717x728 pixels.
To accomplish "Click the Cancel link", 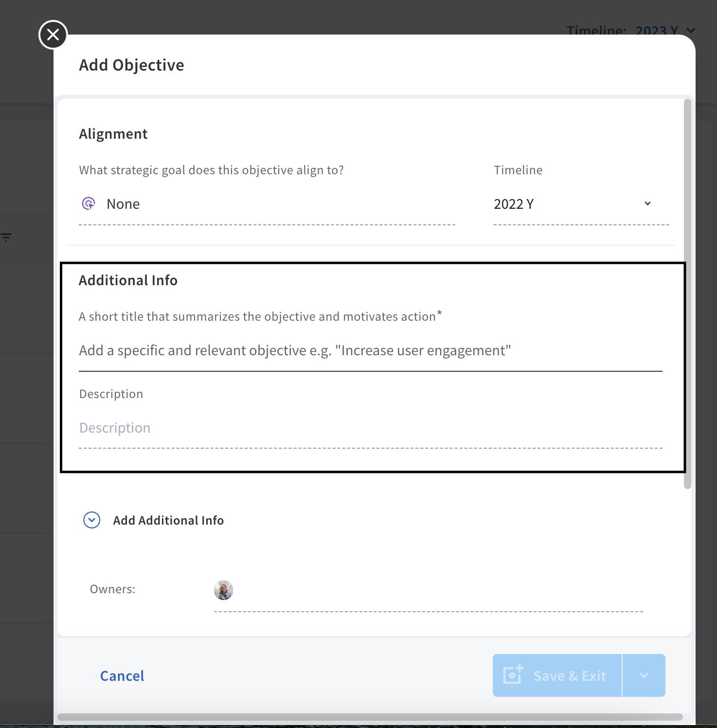I will click(x=122, y=676).
